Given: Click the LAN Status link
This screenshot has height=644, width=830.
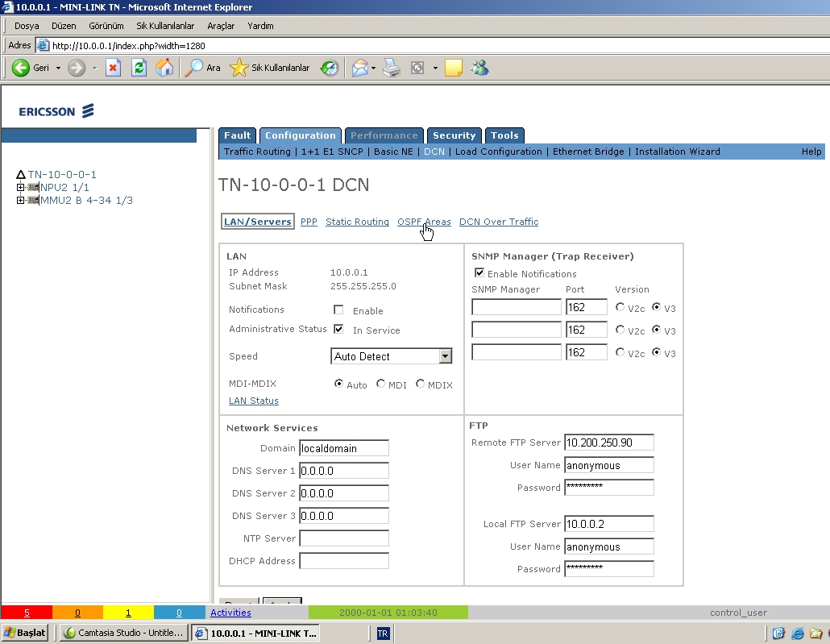Looking at the screenshot, I should pyautogui.click(x=254, y=401).
